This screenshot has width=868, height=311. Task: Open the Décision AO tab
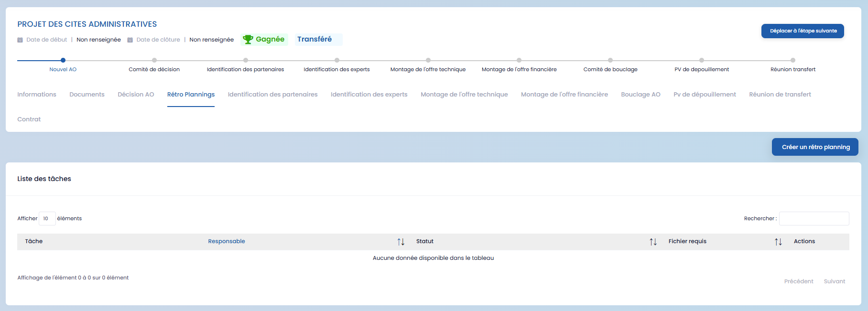click(136, 95)
